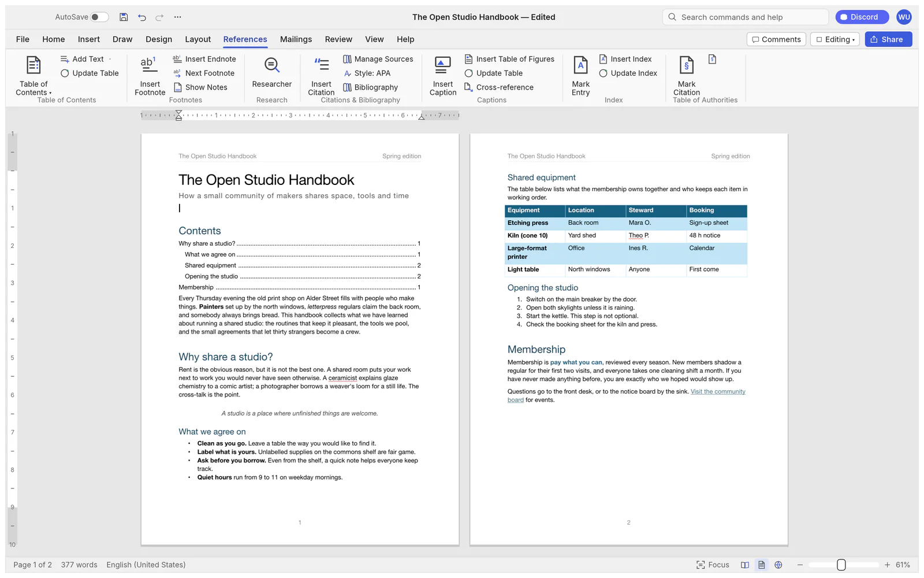Open the Review tab
Image resolution: width=924 pixels, height=578 pixels.
coord(338,39)
